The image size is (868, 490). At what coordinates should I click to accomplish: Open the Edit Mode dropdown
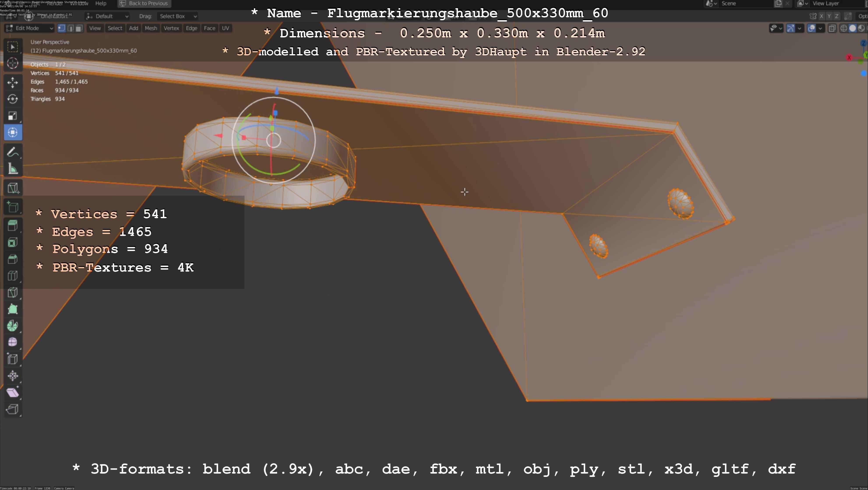pos(29,28)
